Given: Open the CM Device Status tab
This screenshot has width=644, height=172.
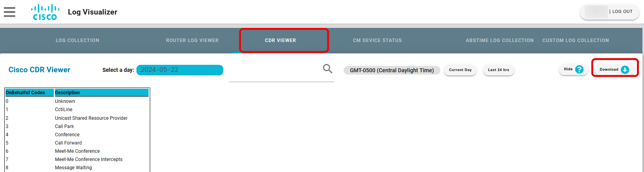Looking at the screenshot, I should (377, 40).
